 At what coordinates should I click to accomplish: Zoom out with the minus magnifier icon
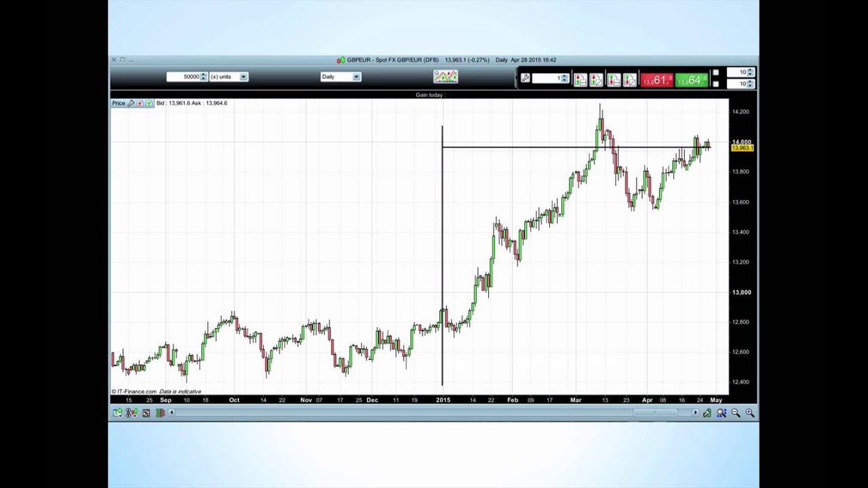(736, 413)
